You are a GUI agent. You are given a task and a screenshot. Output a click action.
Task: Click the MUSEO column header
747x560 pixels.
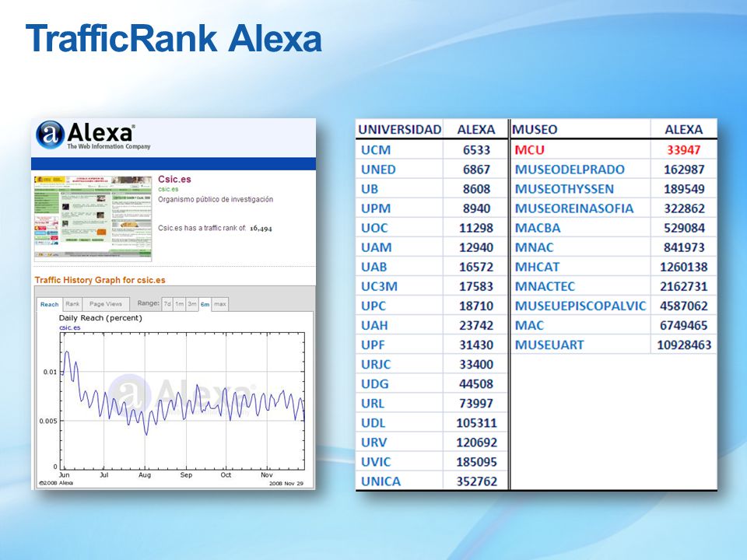535,130
